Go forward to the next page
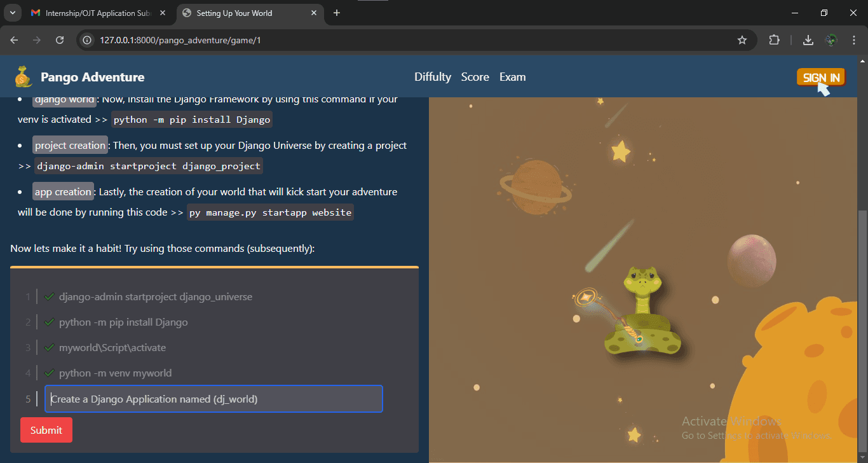Screen dimensions: 868x463 pos(37,40)
